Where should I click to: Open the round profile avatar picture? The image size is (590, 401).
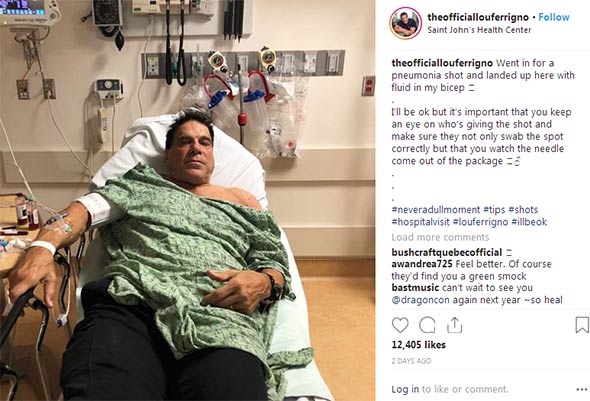(x=405, y=23)
